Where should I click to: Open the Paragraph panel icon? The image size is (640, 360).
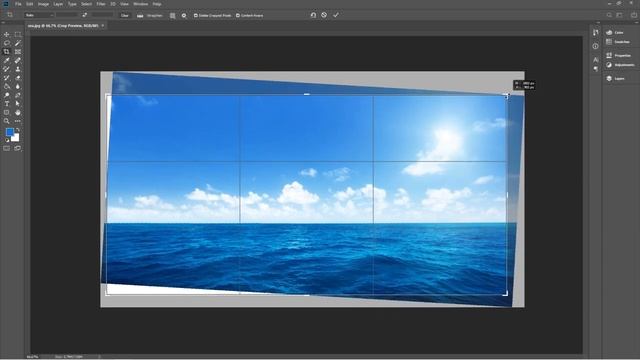tap(596, 69)
